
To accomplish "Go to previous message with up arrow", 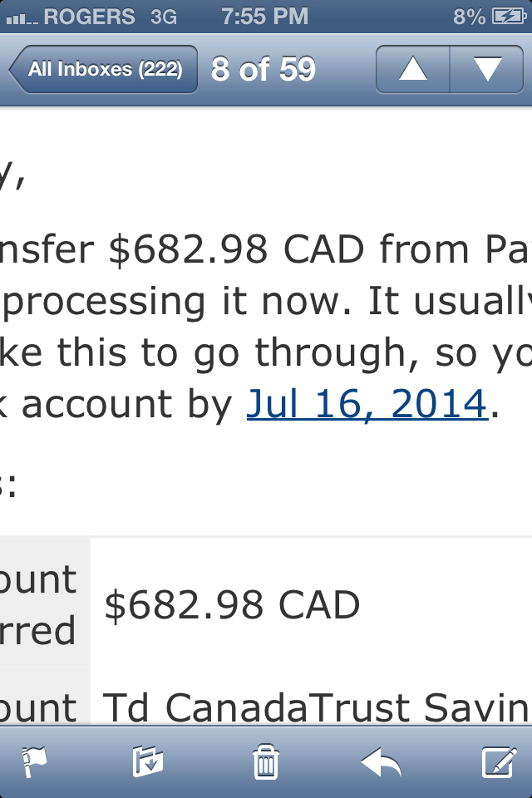I will [413, 69].
